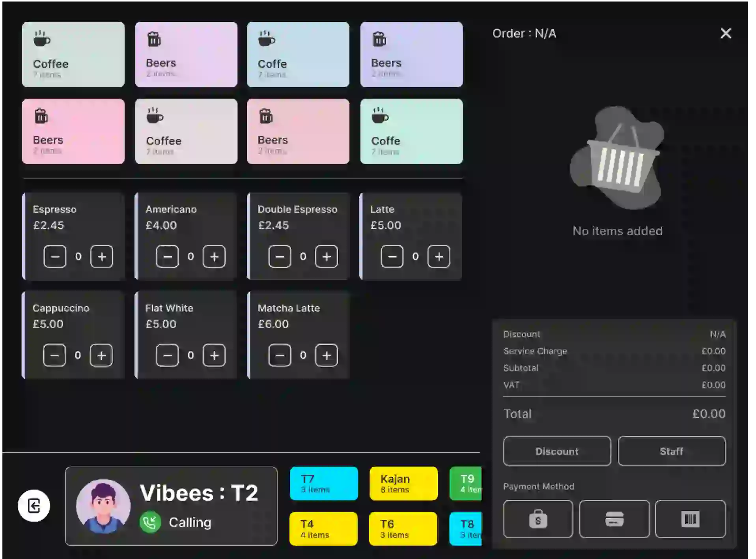Open the Staff options
The height and width of the screenshot is (559, 756).
click(671, 451)
